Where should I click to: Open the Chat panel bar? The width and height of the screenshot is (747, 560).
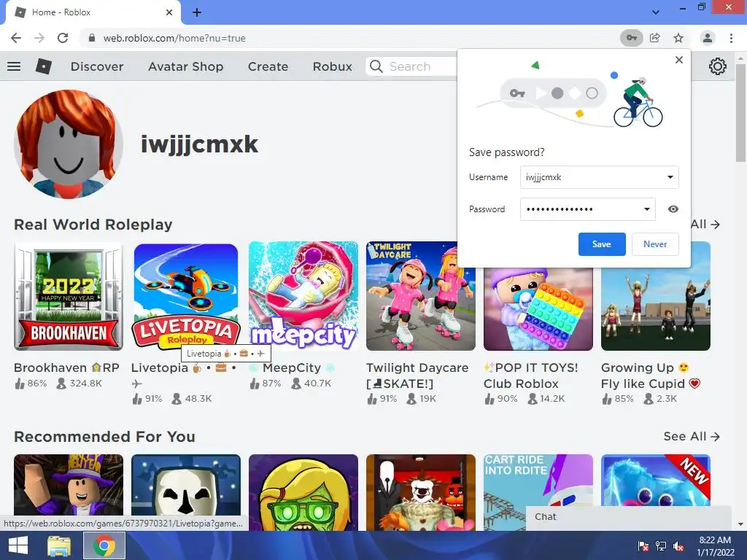628,517
